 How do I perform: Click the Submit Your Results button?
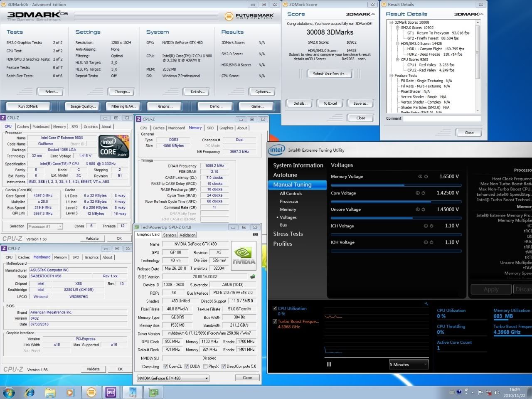[x=330, y=74]
